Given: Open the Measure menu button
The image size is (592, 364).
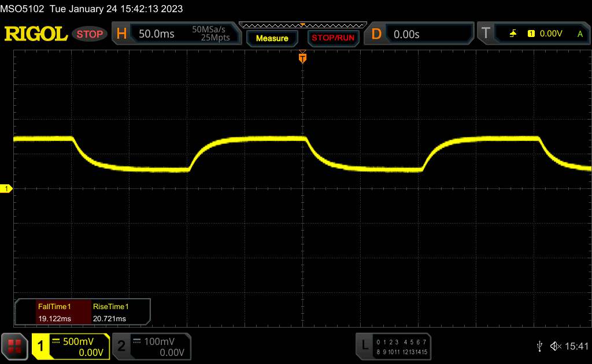Looking at the screenshot, I should click(x=272, y=38).
